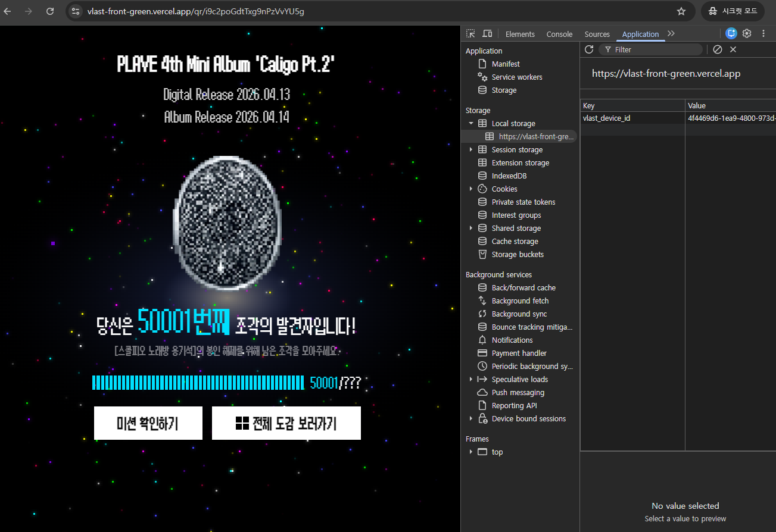Toggle the device toolbar icon

(x=487, y=34)
